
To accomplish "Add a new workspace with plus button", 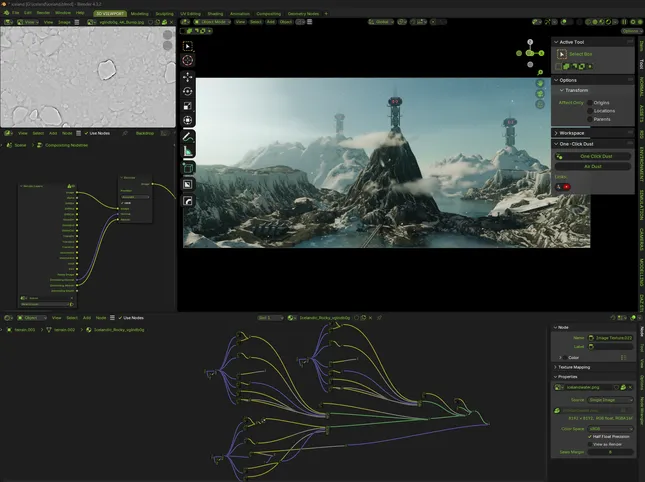I will [326, 14].
